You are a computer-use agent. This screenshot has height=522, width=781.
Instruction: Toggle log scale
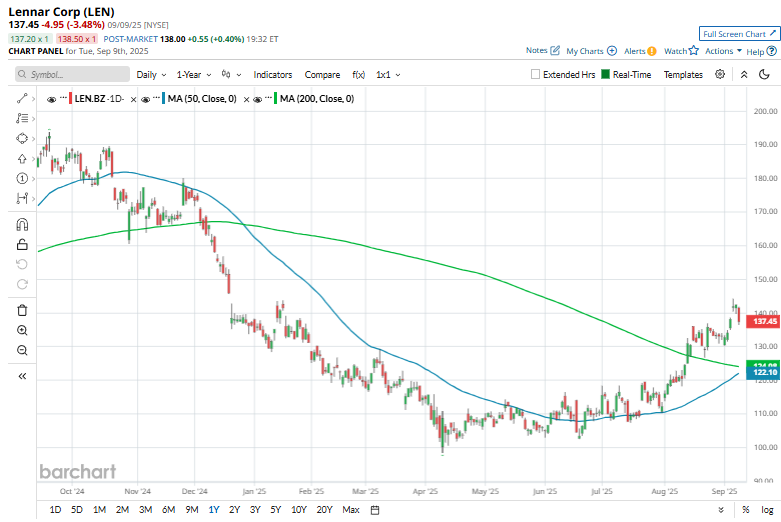767,510
